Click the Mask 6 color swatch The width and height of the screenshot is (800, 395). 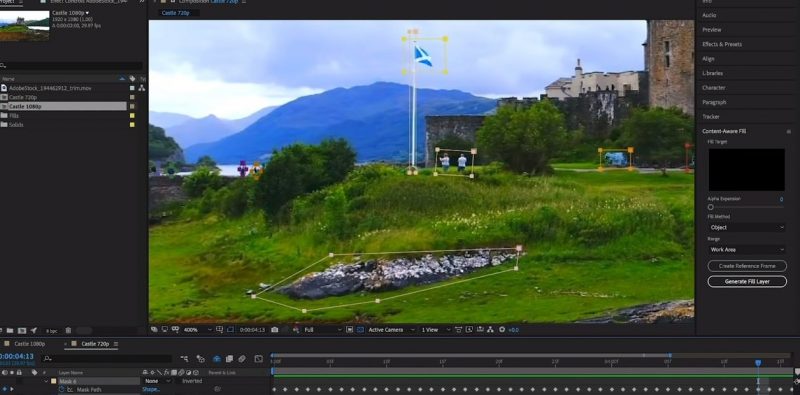[54, 381]
